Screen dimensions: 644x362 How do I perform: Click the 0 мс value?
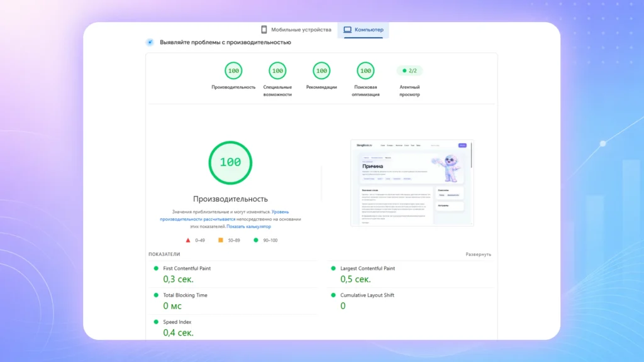[172, 306]
